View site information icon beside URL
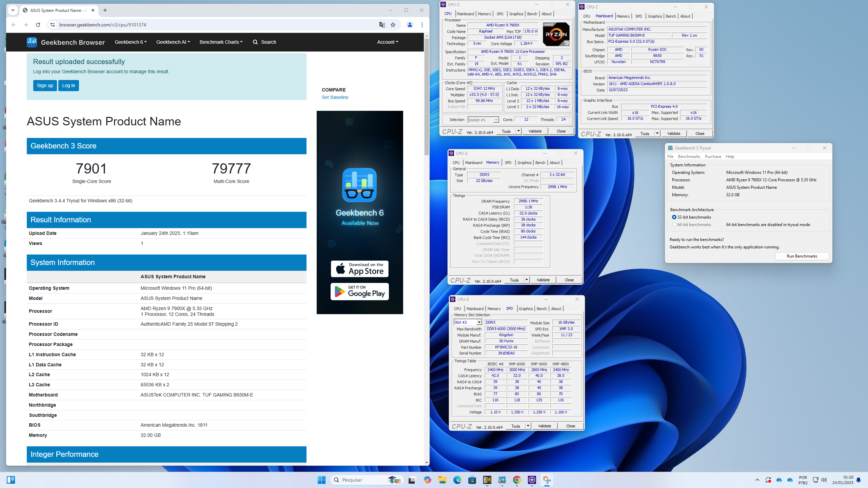 click(52, 25)
